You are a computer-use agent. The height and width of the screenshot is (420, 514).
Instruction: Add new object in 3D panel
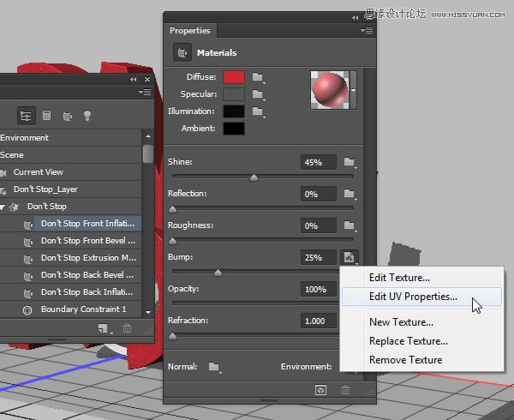coord(105,328)
